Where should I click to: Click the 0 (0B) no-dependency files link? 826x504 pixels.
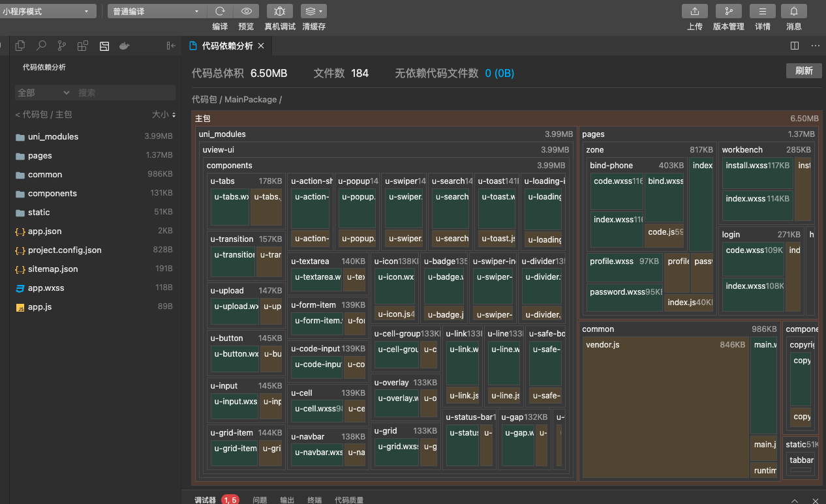tap(500, 73)
